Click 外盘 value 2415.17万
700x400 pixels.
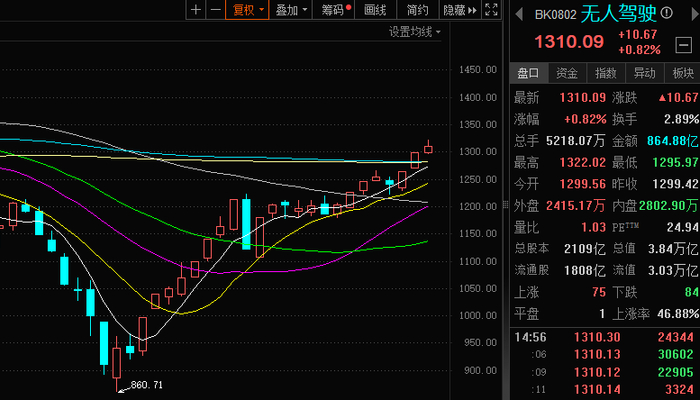[x=576, y=205]
